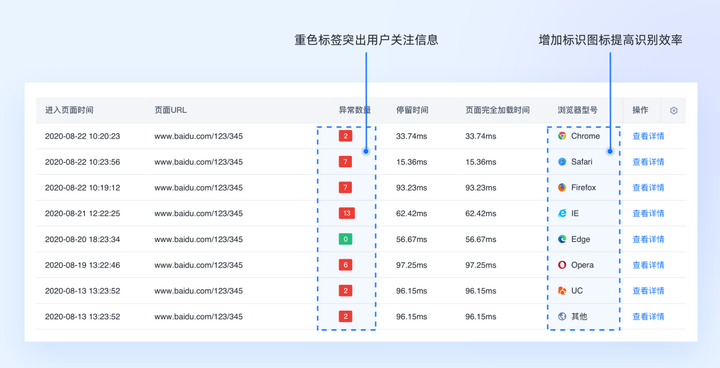The height and width of the screenshot is (368, 720).
Task: Select the 页面完全加载时间 column header
Action: click(x=497, y=110)
